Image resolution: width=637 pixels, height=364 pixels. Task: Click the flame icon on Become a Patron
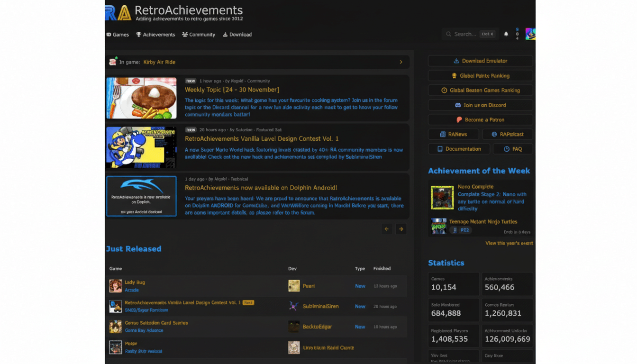[459, 119]
